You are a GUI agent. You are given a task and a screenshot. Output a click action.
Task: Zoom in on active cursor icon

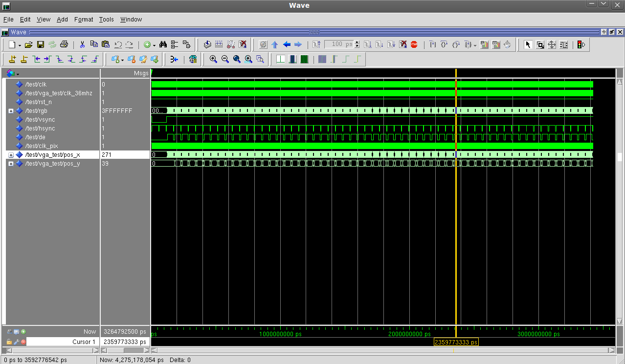[x=248, y=59]
